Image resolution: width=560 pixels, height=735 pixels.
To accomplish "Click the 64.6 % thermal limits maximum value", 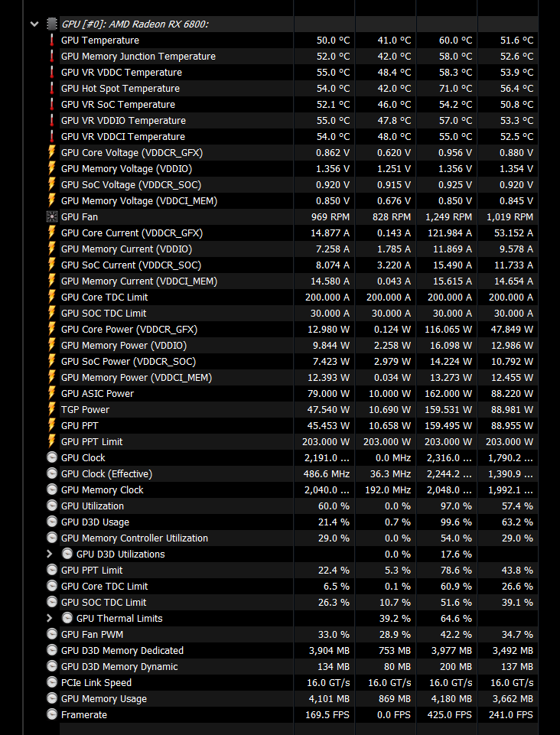I will [x=456, y=618].
